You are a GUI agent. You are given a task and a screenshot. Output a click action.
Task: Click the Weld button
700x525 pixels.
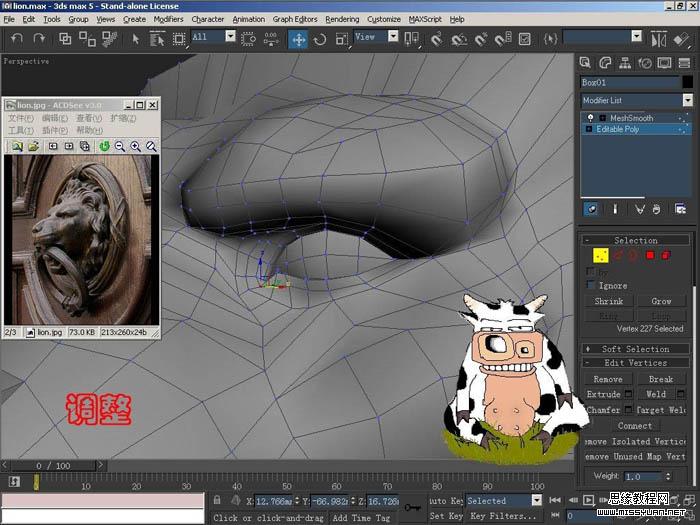pyautogui.click(x=656, y=394)
